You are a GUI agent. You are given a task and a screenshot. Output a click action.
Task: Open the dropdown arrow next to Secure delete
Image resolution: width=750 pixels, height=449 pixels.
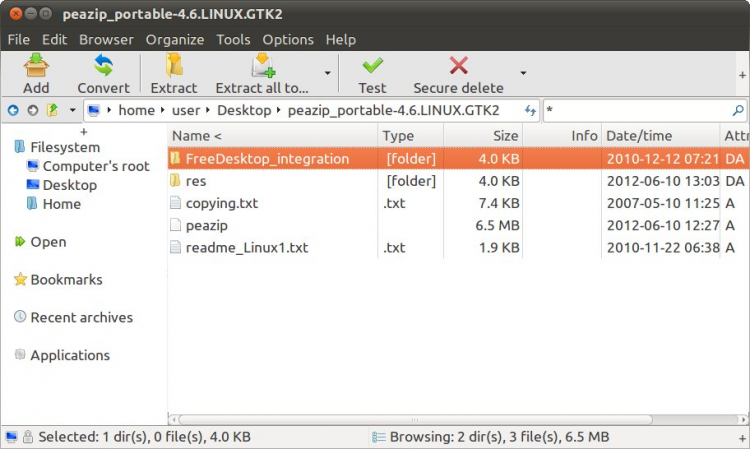pyautogui.click(x=523, y=73)
